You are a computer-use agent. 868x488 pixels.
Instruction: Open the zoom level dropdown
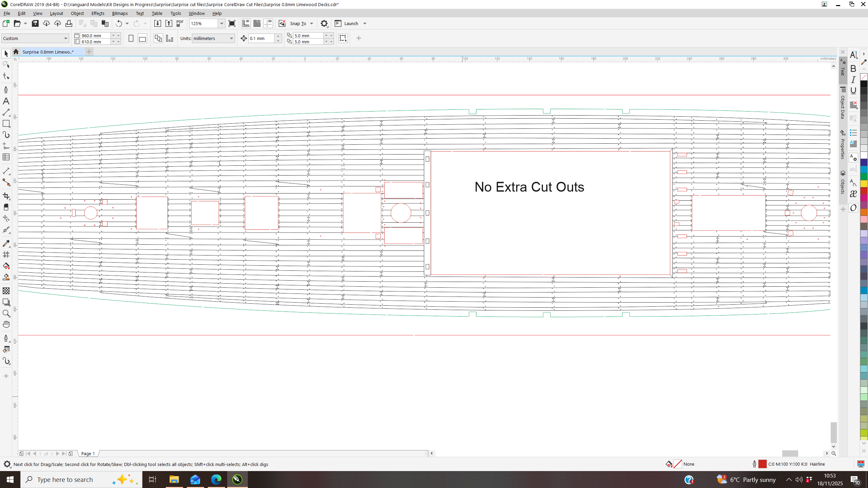tap(221, 23)
